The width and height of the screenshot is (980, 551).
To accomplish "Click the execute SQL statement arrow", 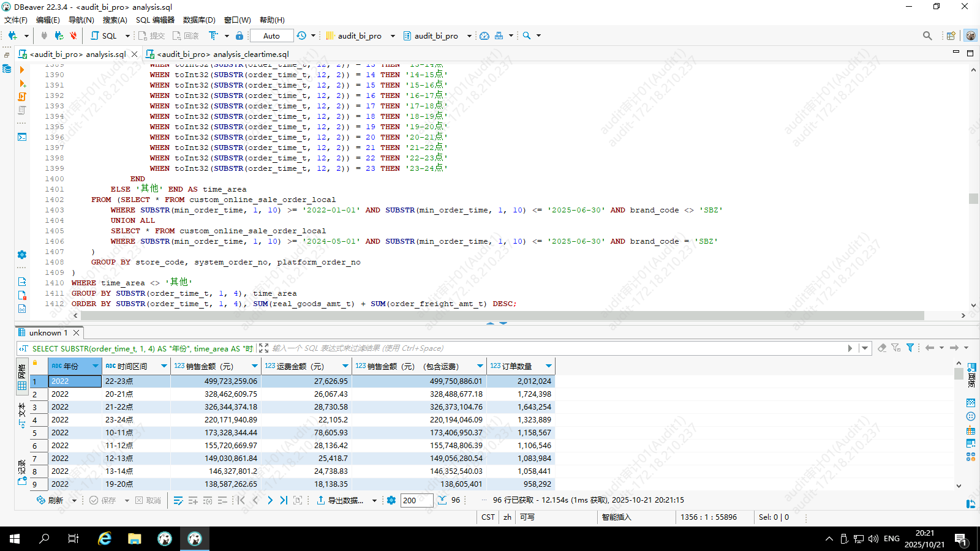I will [x=22, y=70].
